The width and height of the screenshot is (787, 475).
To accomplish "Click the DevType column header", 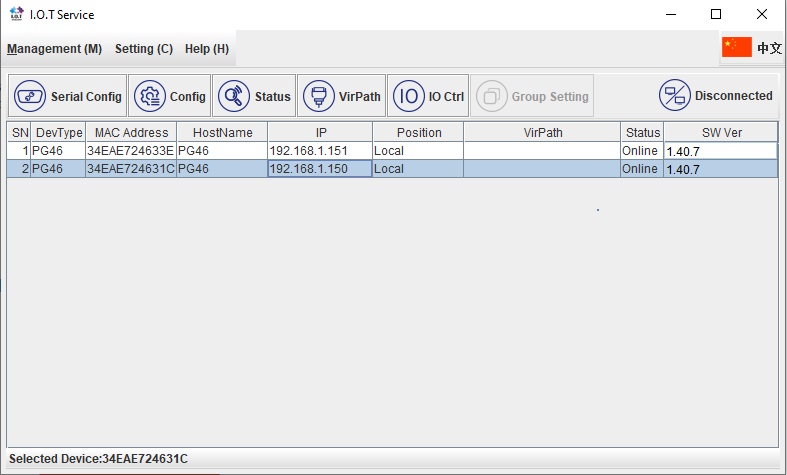I will [57, 132].
